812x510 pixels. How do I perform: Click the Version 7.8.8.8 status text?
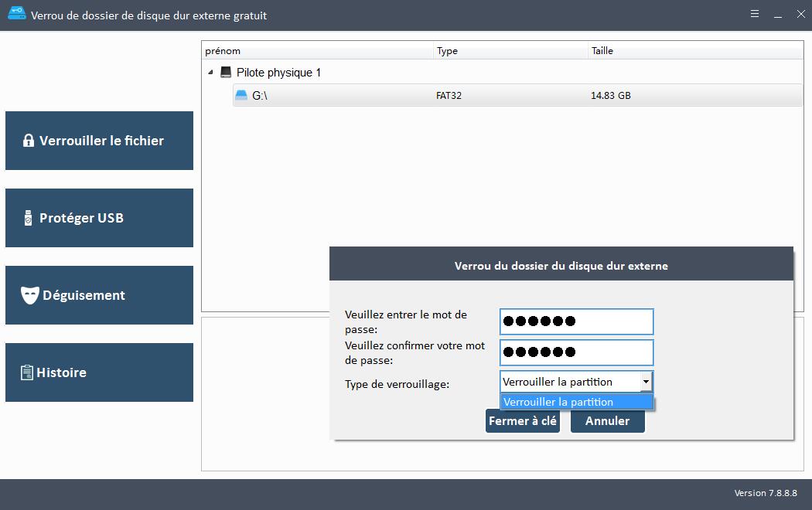[x=766, y=493]
